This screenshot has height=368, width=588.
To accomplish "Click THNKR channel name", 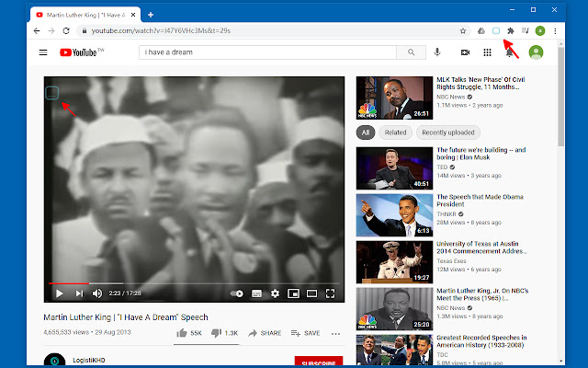I will pos(447,214).
